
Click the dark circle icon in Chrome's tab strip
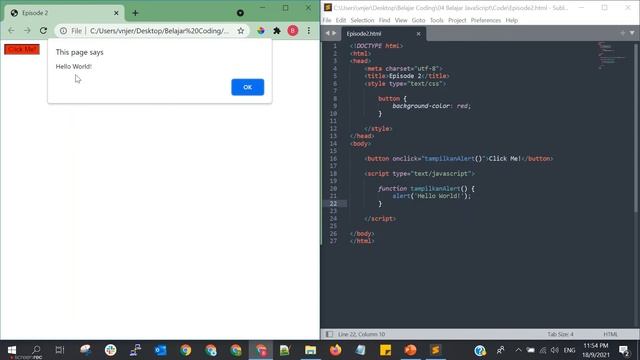tap(240, 13)
